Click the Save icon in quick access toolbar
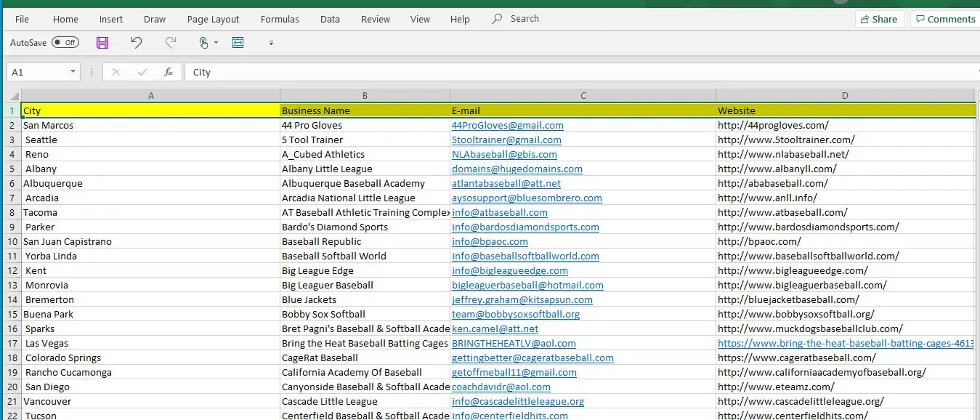This screenshot has width=980, height=420. coord(102,43)
